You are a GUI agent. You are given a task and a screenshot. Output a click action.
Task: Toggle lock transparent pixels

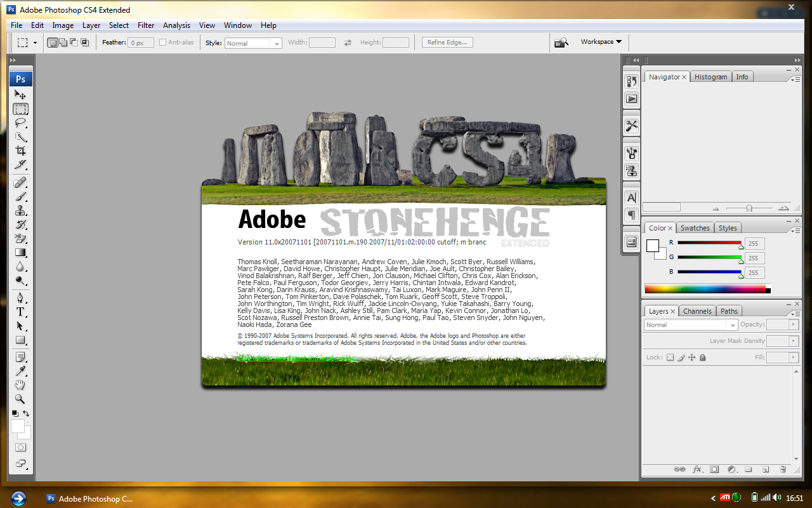coord(670,358)
